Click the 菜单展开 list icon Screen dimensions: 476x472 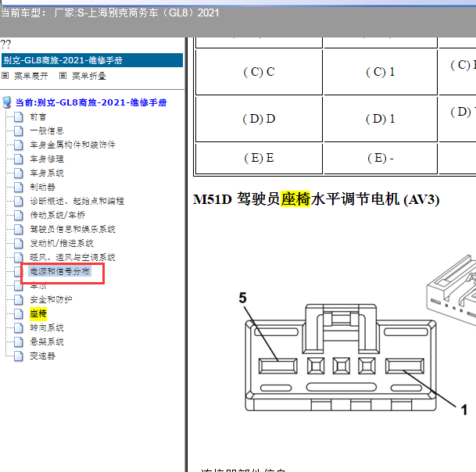(5, 76)
